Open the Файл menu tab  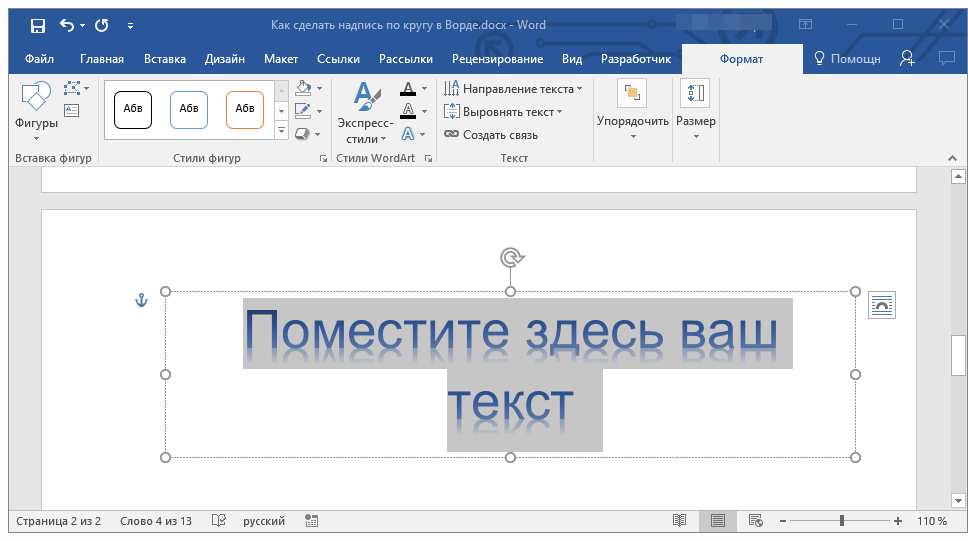[x=39, y=59]
